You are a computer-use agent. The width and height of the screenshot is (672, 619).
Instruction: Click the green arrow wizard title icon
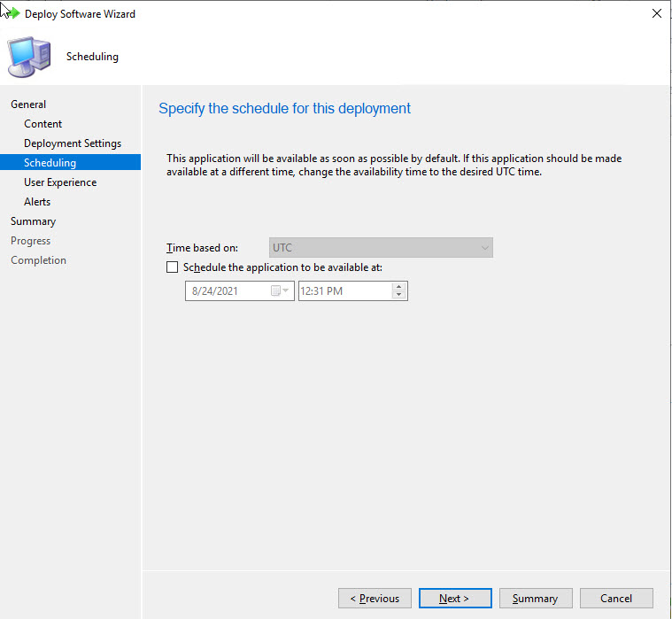(13, 14)
